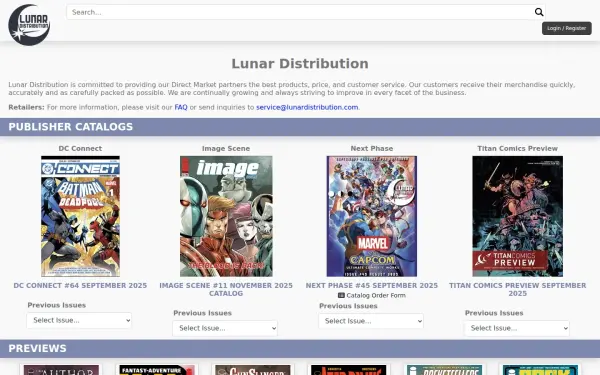600x375 pixels.
Task: Click the Image Scene column heading
Action: pyautogui.click(x=226, y=148)
